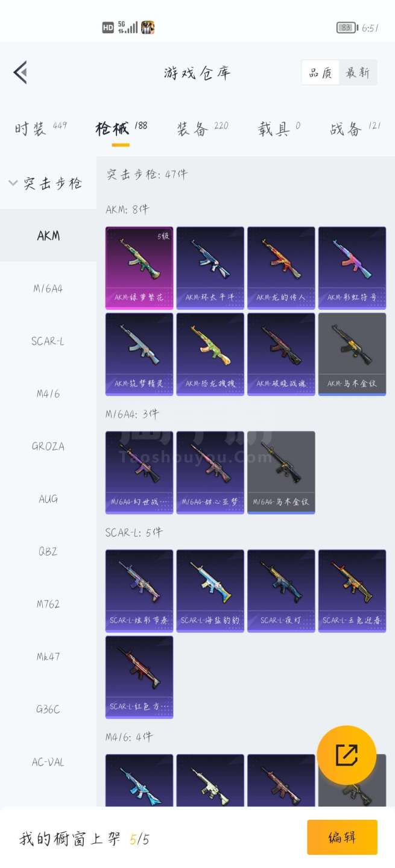The image size is (395, 868).
Task: Click the 编辑 button
Action: pyautogui.click(x=342, y=837)
